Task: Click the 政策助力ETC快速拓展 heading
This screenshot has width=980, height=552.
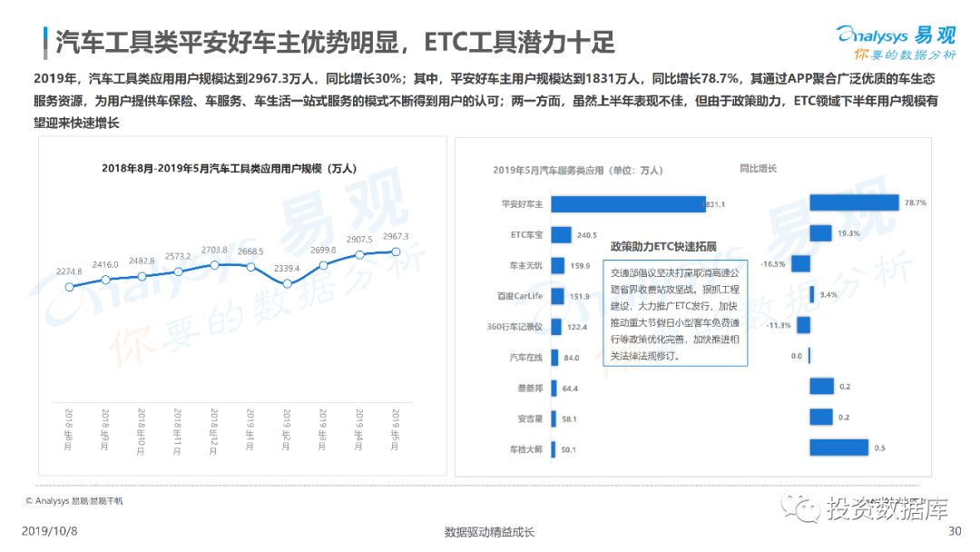Action: point(663,246)
